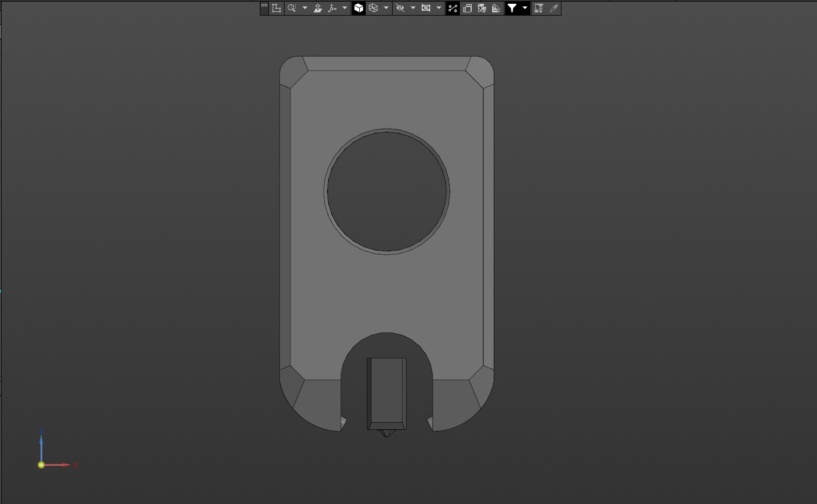Click the crane-shaped icon in the toolbar
Image resolution: width=817 pixels, height=504 pixels.
[x=538, y=8]
